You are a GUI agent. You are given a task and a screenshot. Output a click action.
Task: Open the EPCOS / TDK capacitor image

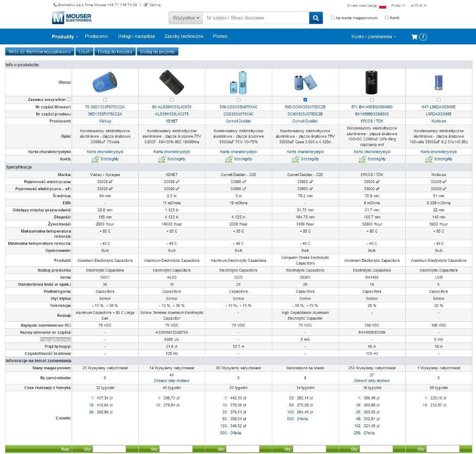372,82
